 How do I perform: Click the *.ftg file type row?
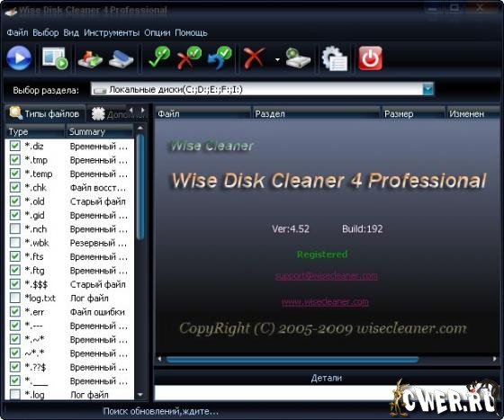tap(70, 270)
